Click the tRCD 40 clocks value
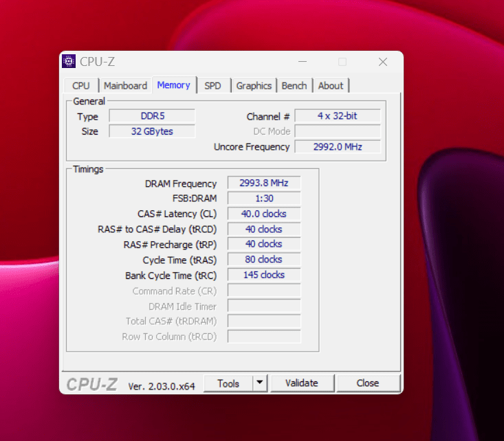This screenshot has height=441, width=504. pyautogui.click(x=264, y=229)
